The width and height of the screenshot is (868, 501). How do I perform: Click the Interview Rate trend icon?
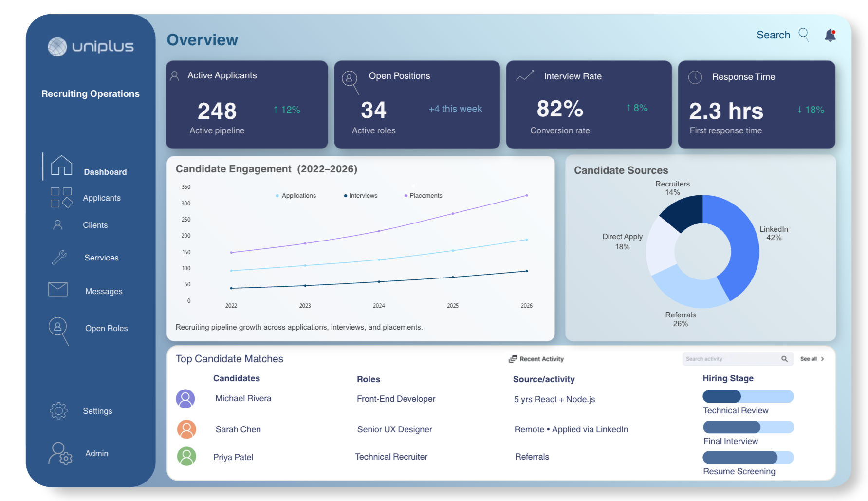click(x=525, y=76)
